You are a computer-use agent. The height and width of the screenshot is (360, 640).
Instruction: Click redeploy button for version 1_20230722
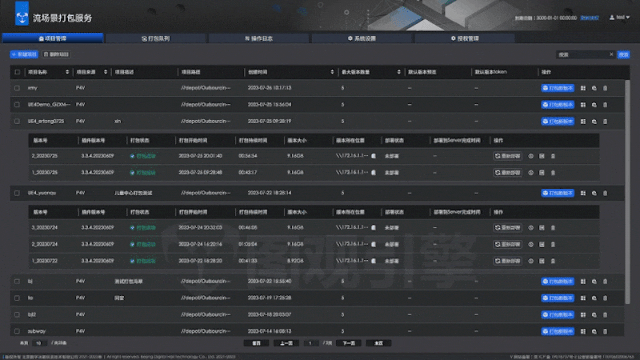tap(507, 261)
